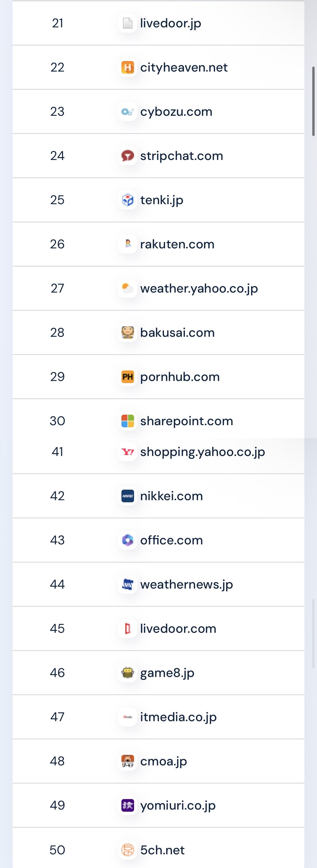Click the office.com logo icon
This screenshot has height=868, width=317.
pyautogui.click(x=127, y=540)
